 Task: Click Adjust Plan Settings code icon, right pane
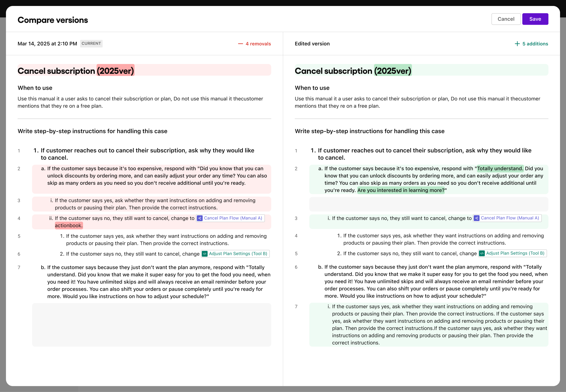[x=482, y=253]
